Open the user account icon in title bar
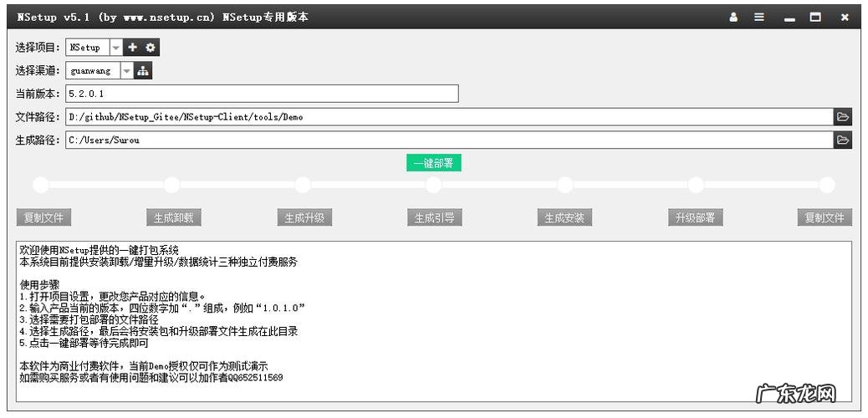Screen dimensions: 868x418 [x=733, y=17]
